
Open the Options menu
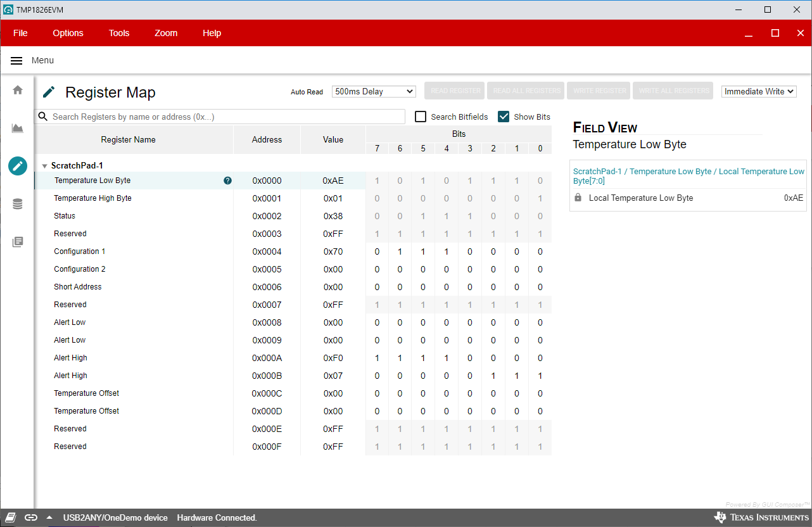pyautogui.click(x=68, y=33)
